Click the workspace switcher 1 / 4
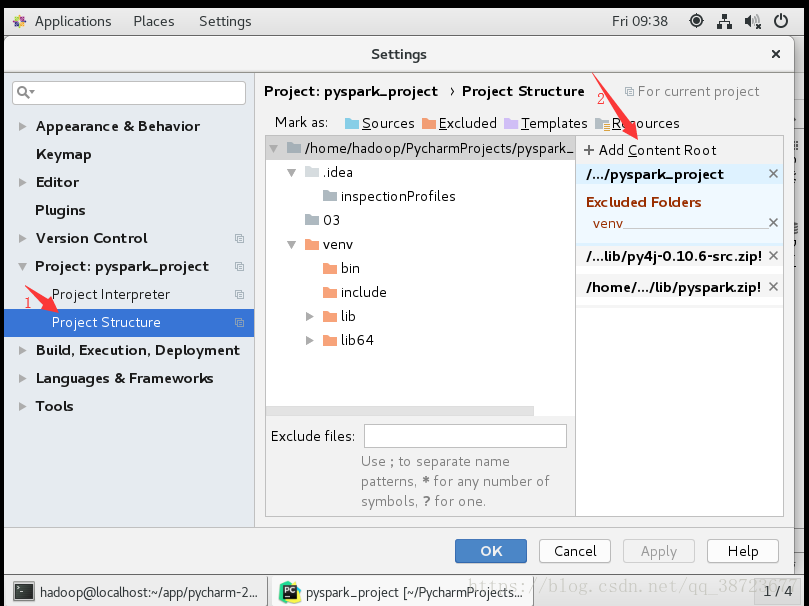 [x=777, y=591]
